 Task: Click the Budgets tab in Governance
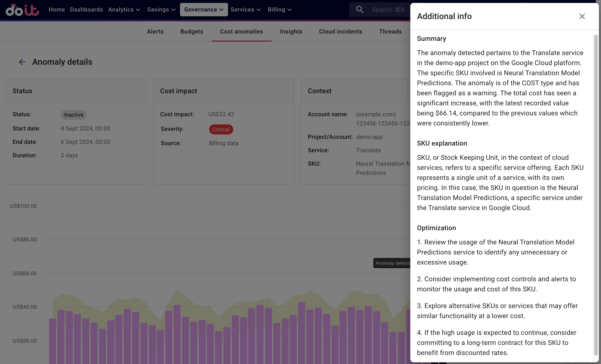[x=192, y=32]
